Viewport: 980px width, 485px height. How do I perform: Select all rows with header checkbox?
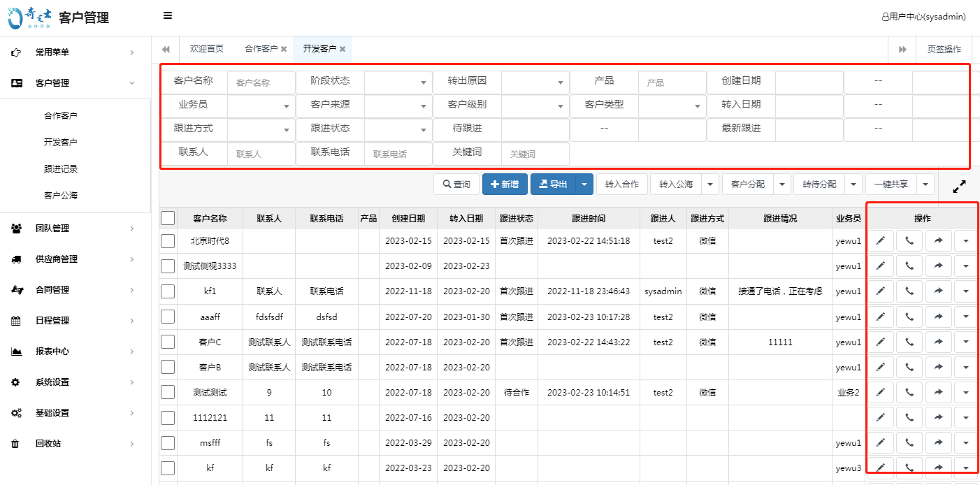tap(168, 217)
